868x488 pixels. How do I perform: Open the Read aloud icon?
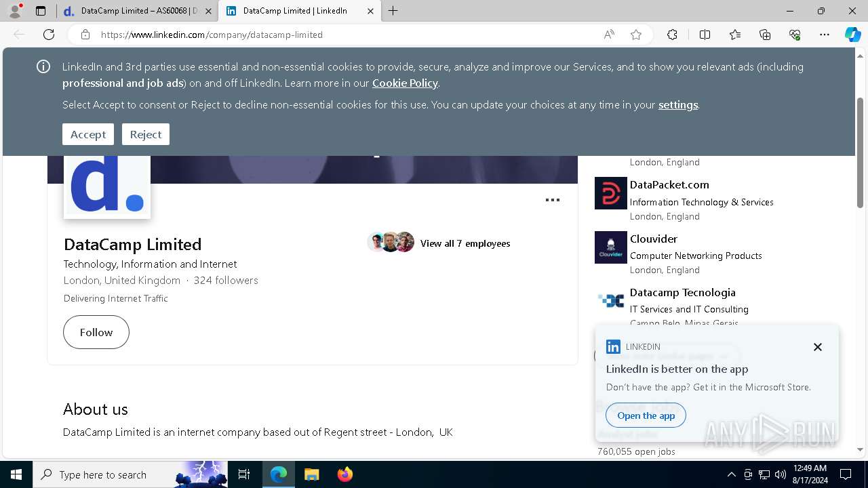click(609, 35)
